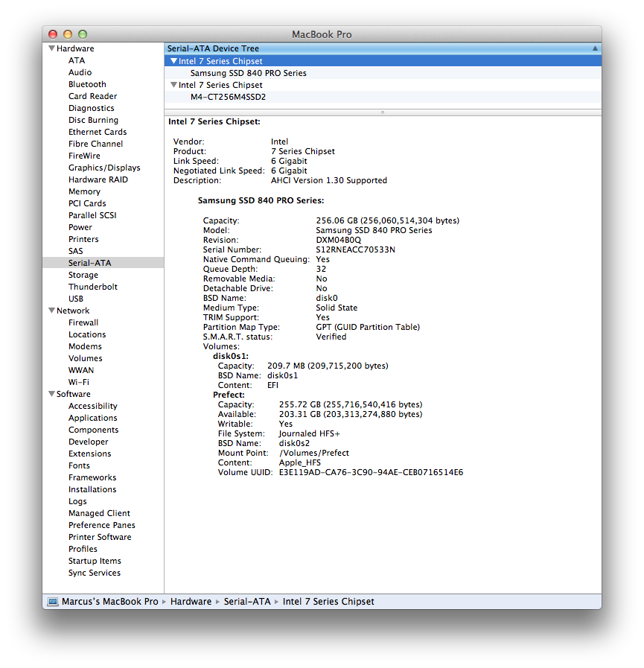The height and width of the screenshot is (668, 644).
Task: Click Serial-ATA in the path bar
Action: (247, 602)
